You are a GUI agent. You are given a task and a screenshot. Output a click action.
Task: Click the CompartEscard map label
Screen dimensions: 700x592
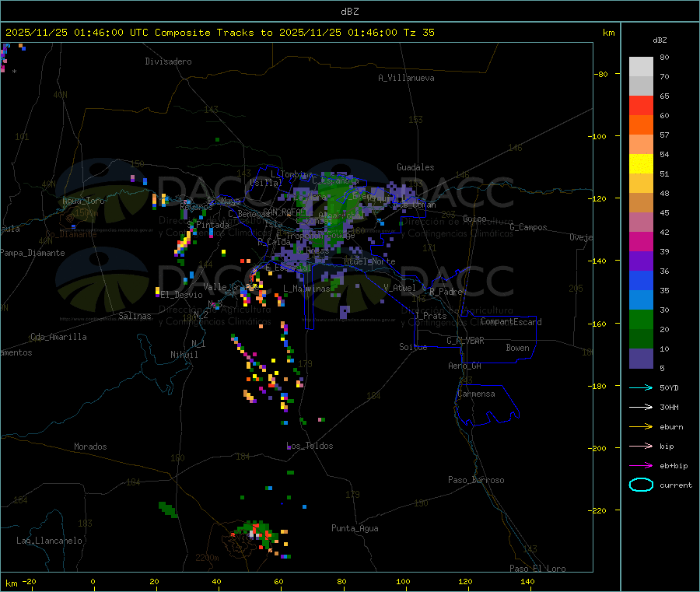[x=511, y=322]
